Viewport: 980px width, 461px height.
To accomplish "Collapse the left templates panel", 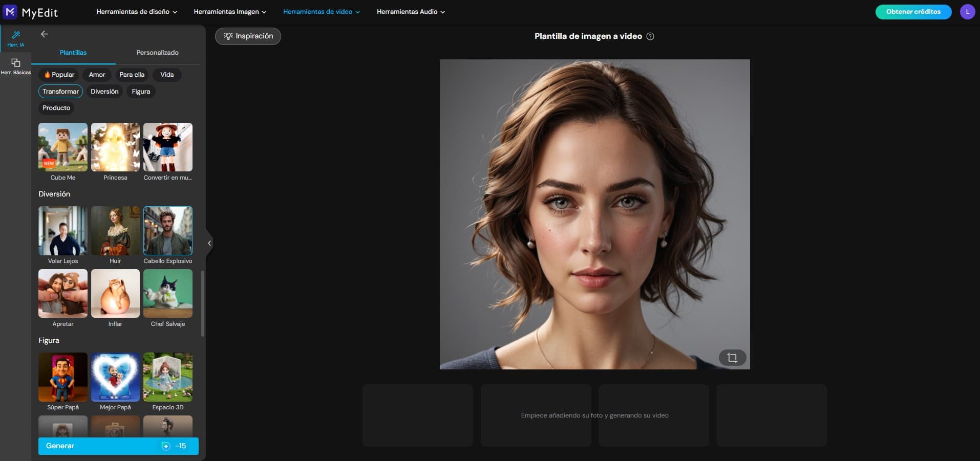I will tap(209, 243).
